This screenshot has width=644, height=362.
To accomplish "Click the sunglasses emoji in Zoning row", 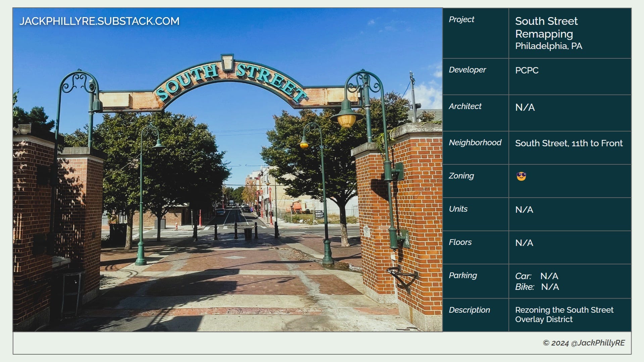I will [x=521, y=176].
